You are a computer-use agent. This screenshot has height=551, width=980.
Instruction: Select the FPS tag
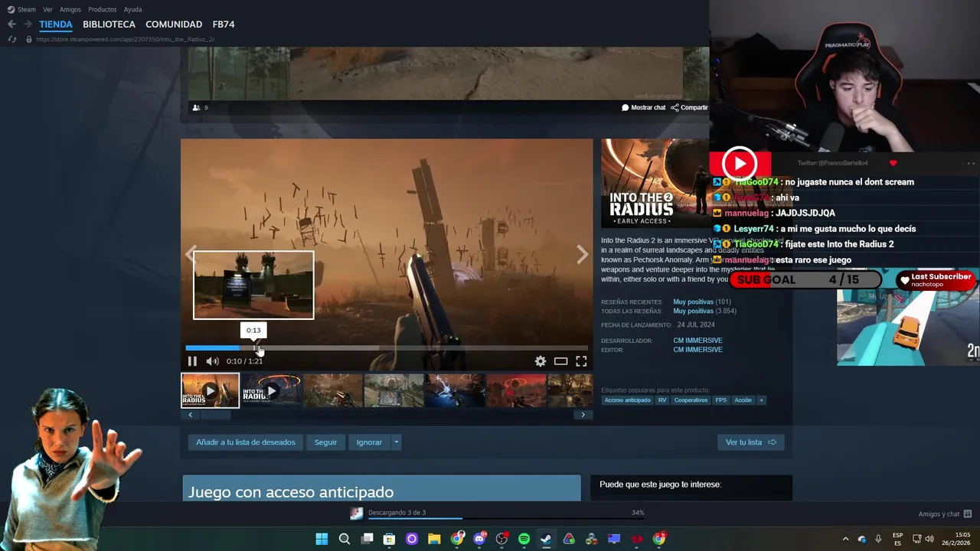(x=720, y=400)
